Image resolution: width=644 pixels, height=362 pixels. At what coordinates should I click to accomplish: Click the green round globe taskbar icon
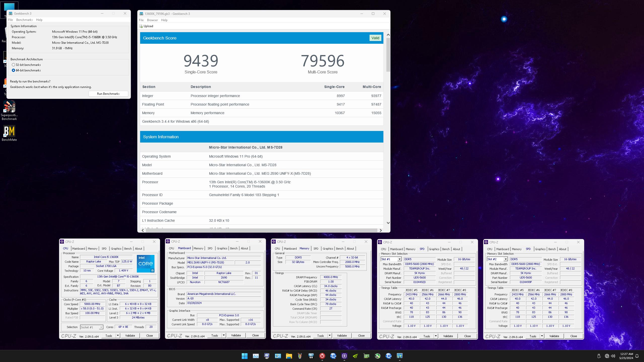[377, 356]
